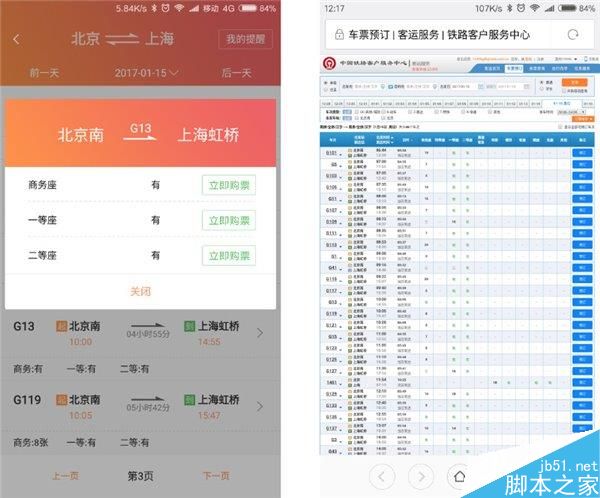Click the blue 预订 button in G101 row
The height and width of the screenshot is (498, 600).
(582, 153)
